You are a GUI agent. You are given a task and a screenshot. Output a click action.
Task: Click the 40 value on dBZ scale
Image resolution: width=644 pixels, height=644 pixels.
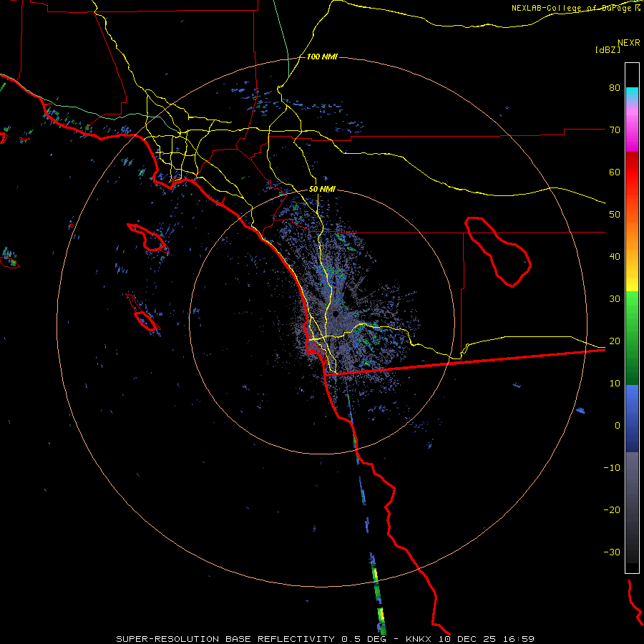click(615, 257)
